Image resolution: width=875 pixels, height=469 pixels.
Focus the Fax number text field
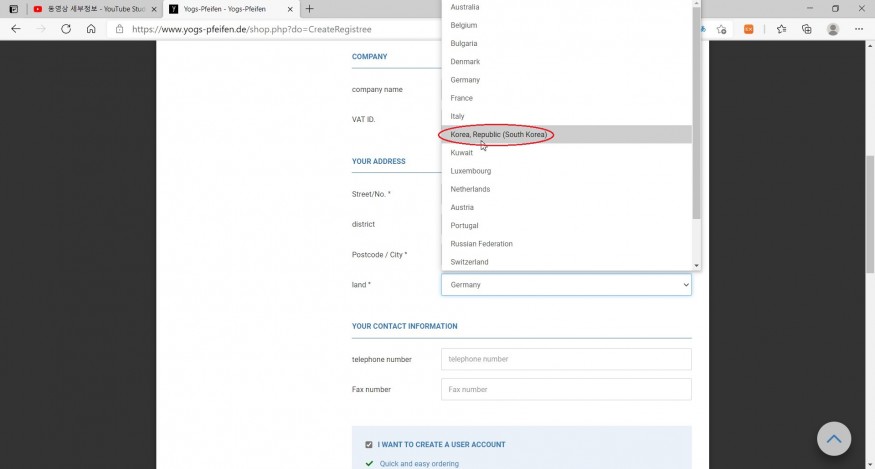[566, 389]
